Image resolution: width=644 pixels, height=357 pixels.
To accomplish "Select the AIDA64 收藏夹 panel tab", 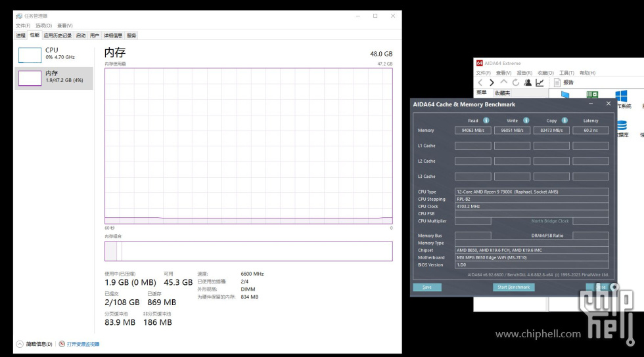I will [502, 93].
